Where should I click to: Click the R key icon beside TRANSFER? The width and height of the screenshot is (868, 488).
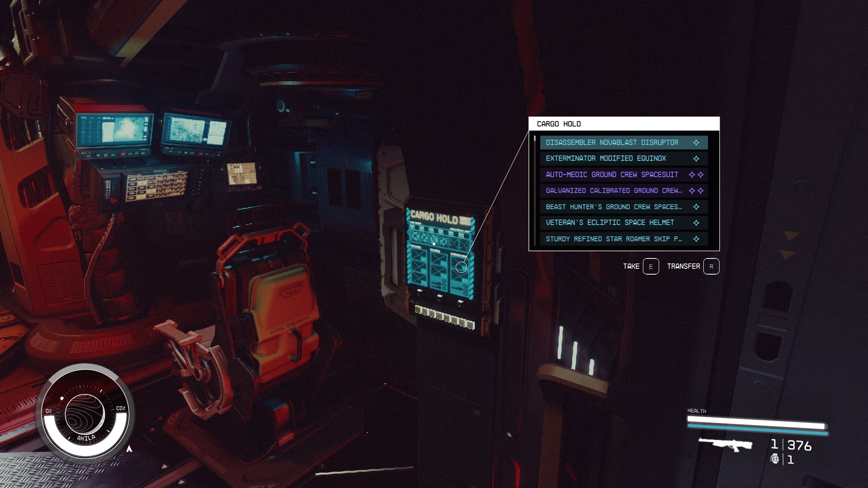(x=711, y=266)
